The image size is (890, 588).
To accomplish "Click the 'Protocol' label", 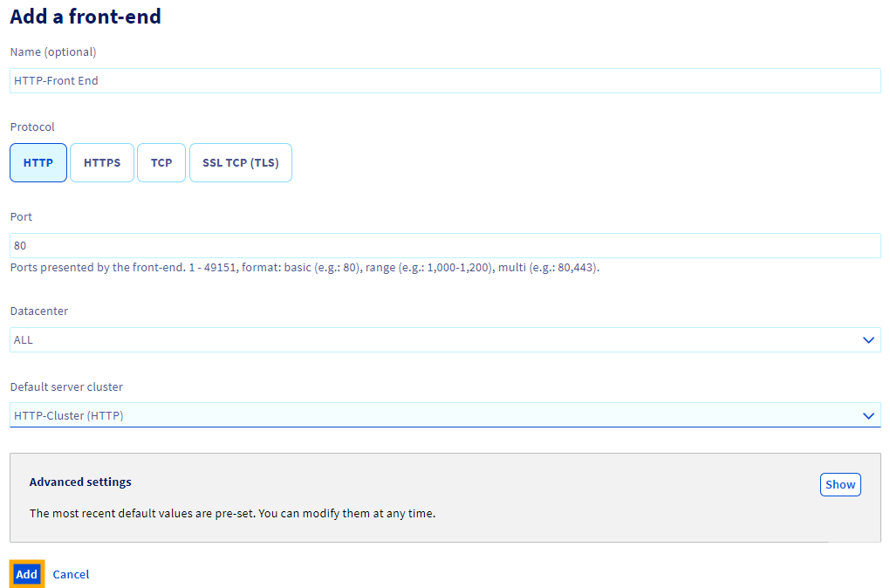I will click(32, 126).
